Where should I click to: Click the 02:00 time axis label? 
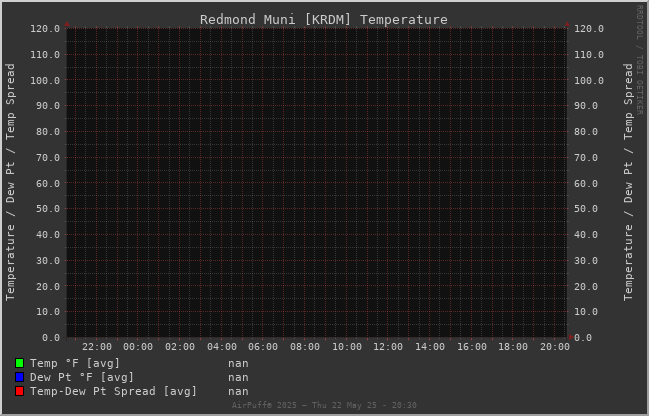(180, 347)
